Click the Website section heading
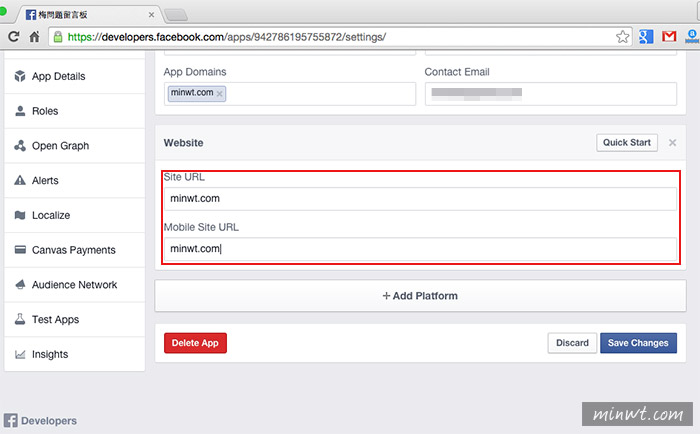The width and height of the screenshot is (700, 434). (183, 143)
